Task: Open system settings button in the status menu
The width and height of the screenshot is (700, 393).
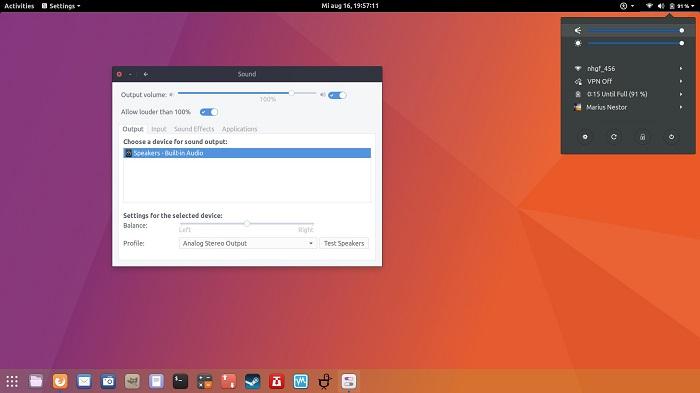Action: click(585, 137)
